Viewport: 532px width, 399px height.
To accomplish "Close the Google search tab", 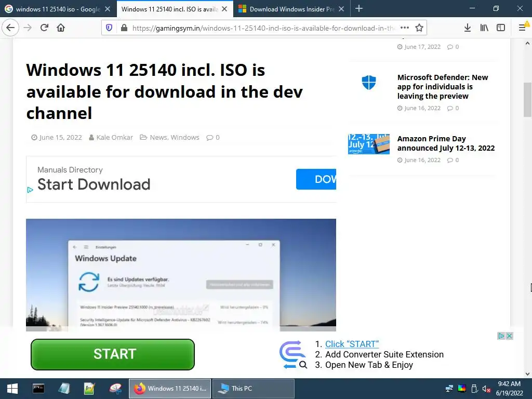I will tap(108, 9).
